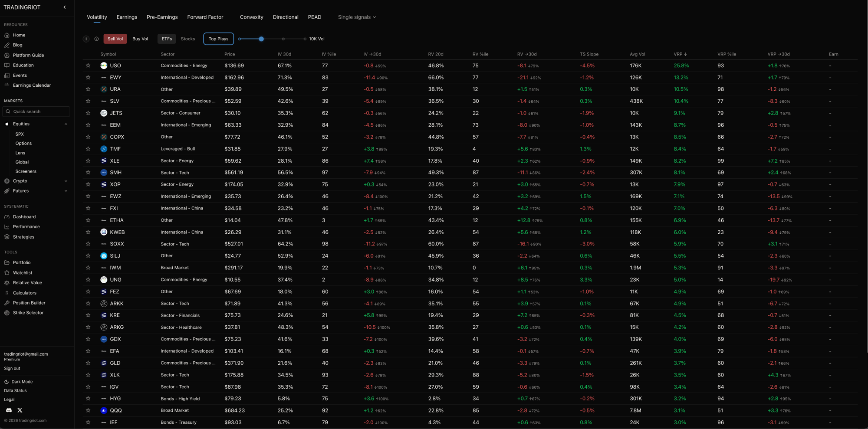Viewport: 868px width, 429px height.
Task: Set volume slider to middle stop
Action: (x=283, y=39)
